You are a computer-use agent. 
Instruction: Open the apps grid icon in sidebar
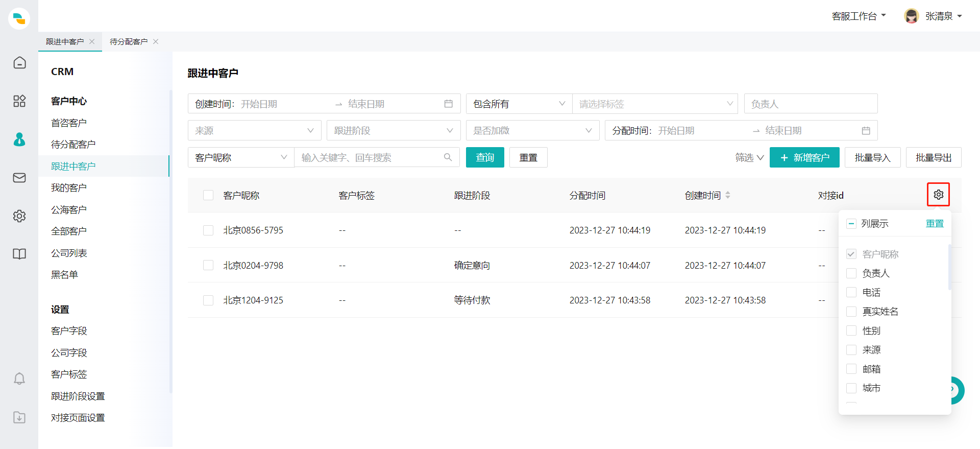coord(19,101)
